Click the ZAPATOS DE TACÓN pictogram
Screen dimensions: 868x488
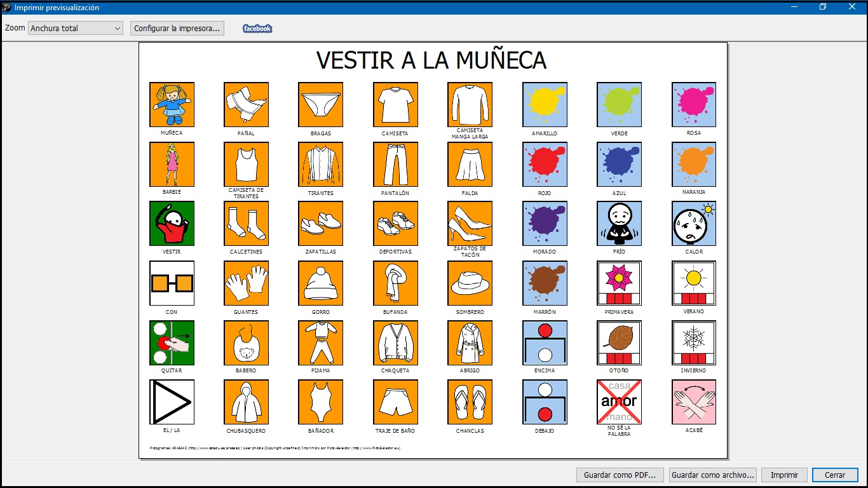tap(470, 223)
